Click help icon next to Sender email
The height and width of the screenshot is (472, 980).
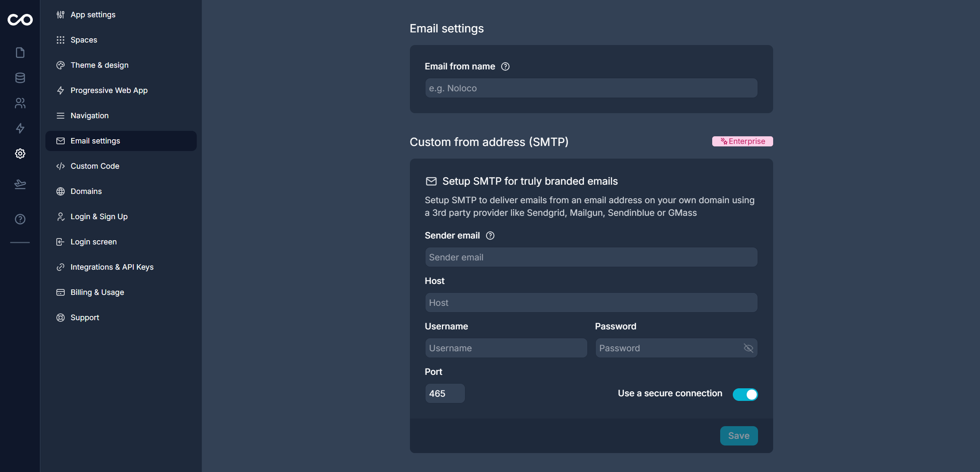[x=490, y=236]
